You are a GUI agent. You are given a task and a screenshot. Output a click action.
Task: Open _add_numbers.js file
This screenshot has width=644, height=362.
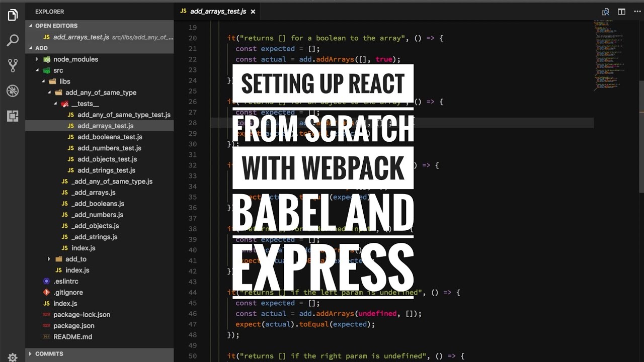point(100,215)
